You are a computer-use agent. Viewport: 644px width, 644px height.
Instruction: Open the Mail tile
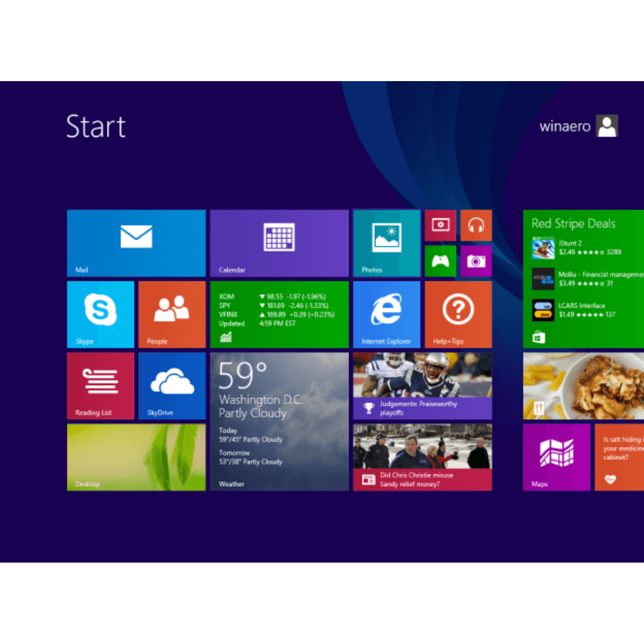point(136,243)
